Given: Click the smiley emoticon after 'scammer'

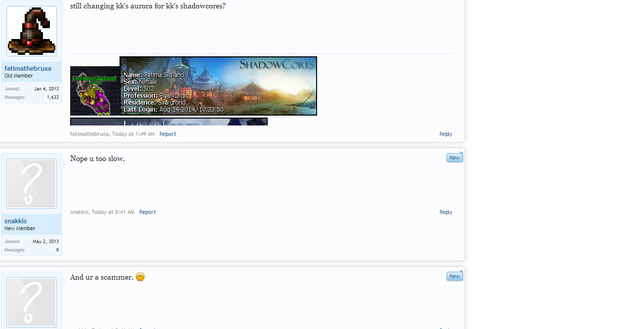Looking at the screenshot, I should tap(140, 277).
